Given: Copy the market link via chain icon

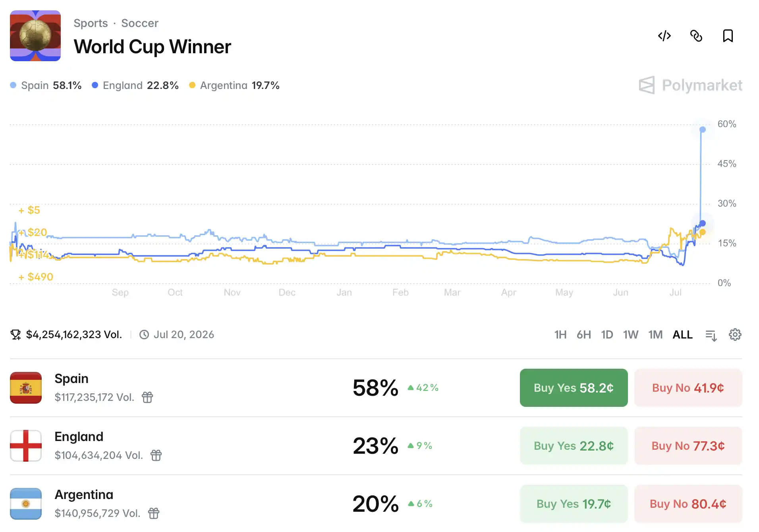Looking at the screenshot, I should pos(696,36).
